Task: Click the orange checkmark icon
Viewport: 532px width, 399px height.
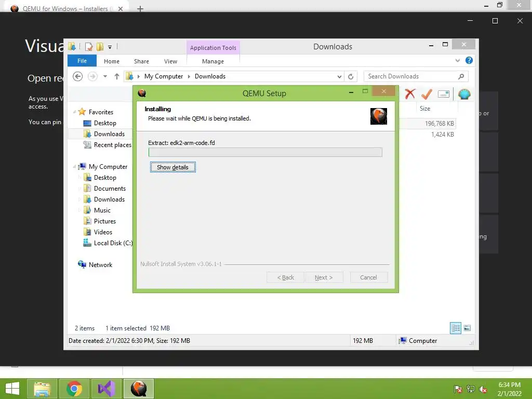Action: (x=427, y=94)
